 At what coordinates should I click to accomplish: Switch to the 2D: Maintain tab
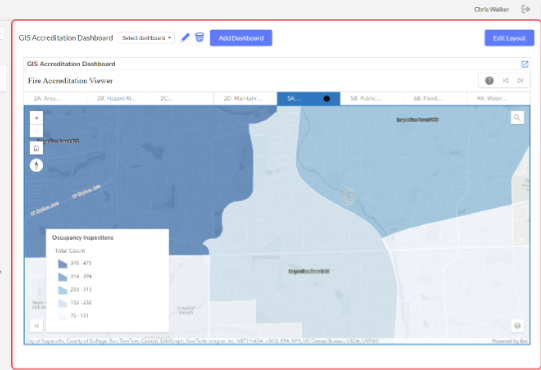[x=245, y=99]
